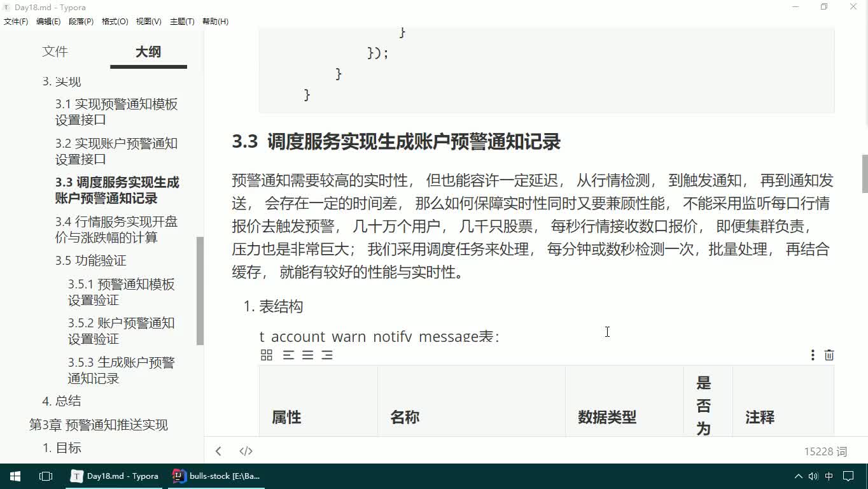Open 视图(V) menu
The height and width of the screenshot is (489, 868).
(x=148, y=21)
